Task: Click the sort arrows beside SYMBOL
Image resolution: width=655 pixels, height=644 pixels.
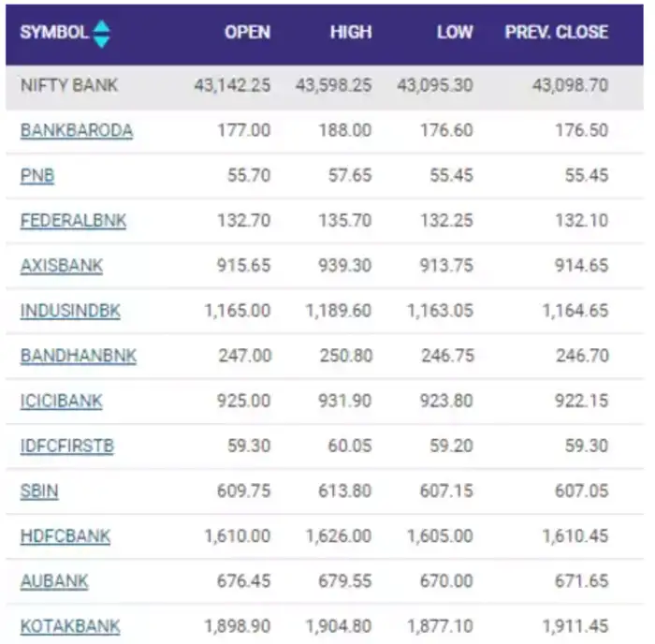Action: coord(102,34)
